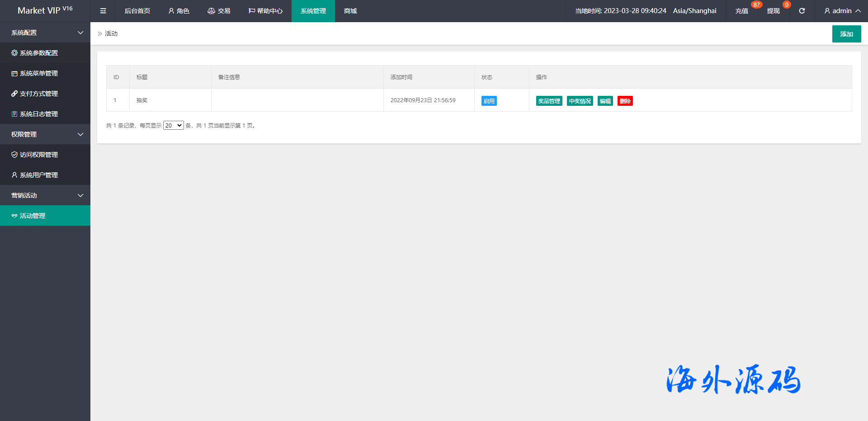868x421 pixels.
Task: Open 奖品管理 for the 抽奖 activity
Action: point(549,101)
